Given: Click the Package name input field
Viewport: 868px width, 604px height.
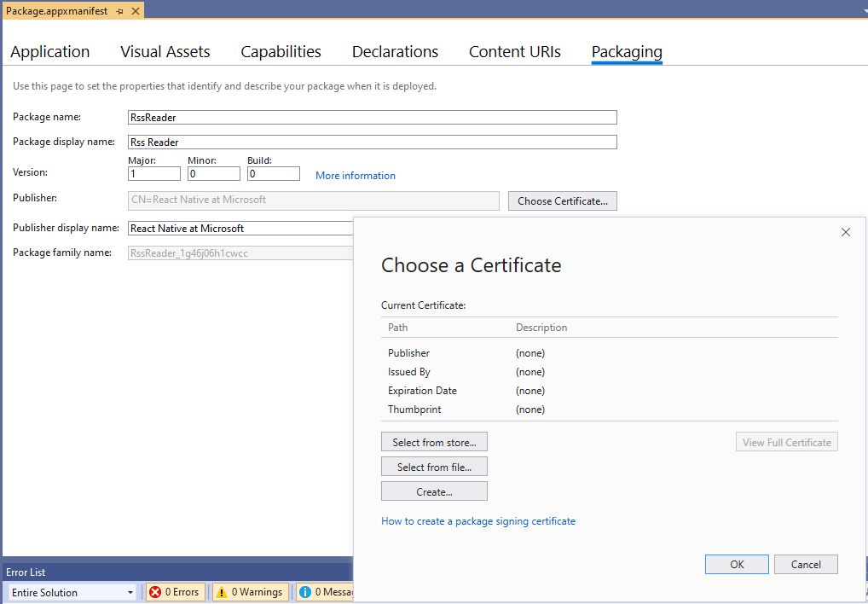Looking at the screenshot, I should pos(371,117).
